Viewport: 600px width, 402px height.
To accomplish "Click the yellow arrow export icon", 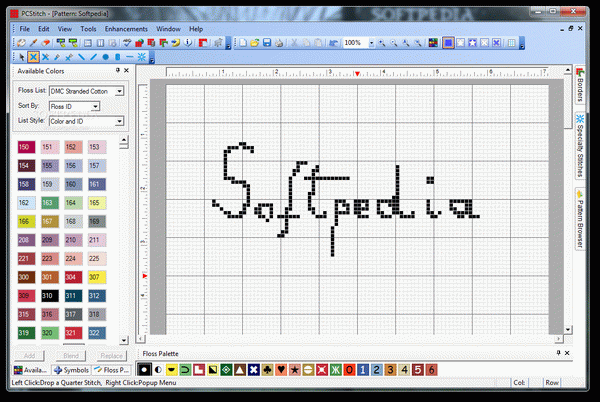I will 176,43.
